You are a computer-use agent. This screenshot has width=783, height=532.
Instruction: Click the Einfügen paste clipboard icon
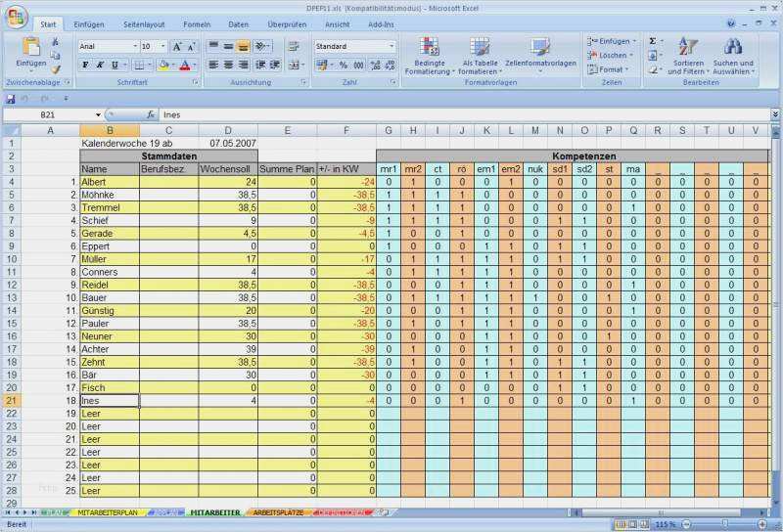pos(30,48)
